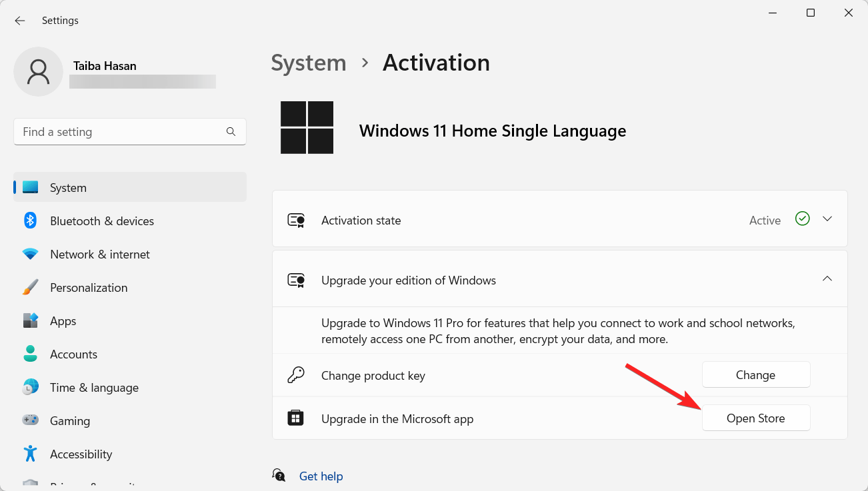Click System in the breadcrumb
The width and height of the screenshot is (868, 491).
[309, 63]
